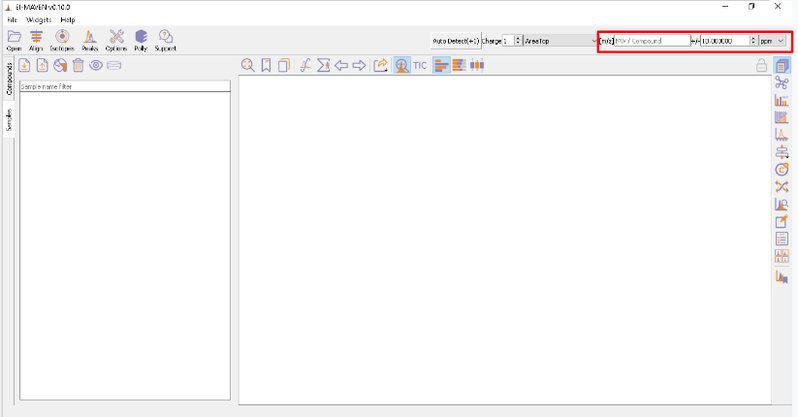Open the ppm units dropdown
Screen dimensions: 798x417
pos(772,41)
